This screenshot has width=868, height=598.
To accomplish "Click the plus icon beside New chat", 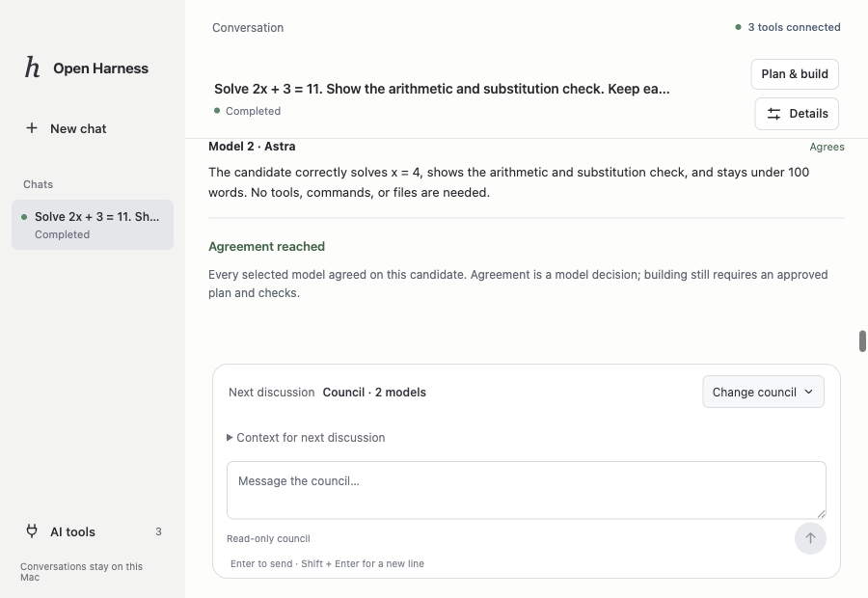I will 32,128.
